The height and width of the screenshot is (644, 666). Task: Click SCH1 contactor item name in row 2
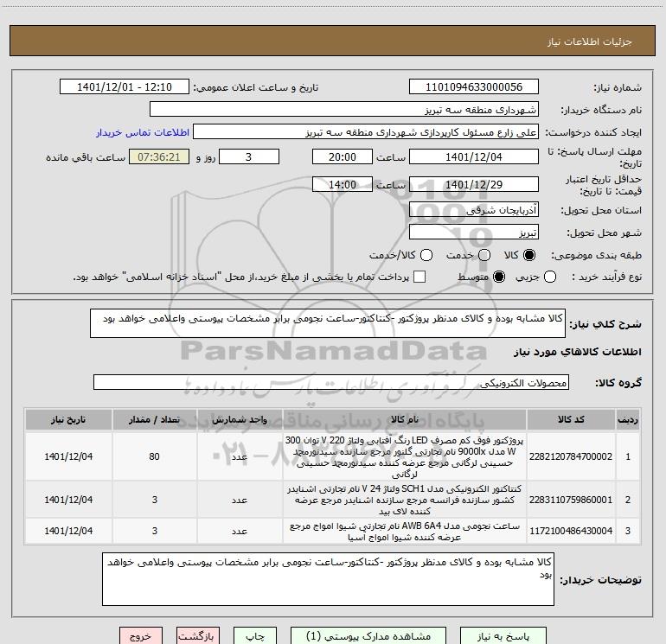click(405, 500)
